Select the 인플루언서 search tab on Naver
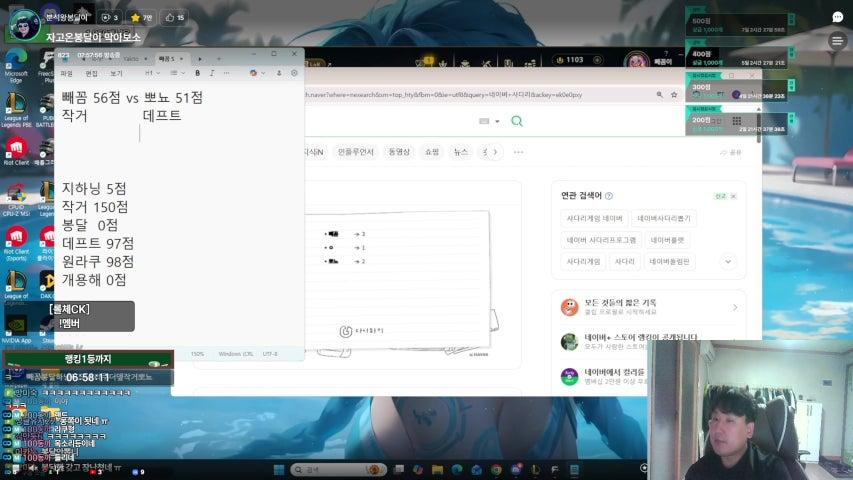853x480 pixels. pyautogui.click(x=356, y=152)
